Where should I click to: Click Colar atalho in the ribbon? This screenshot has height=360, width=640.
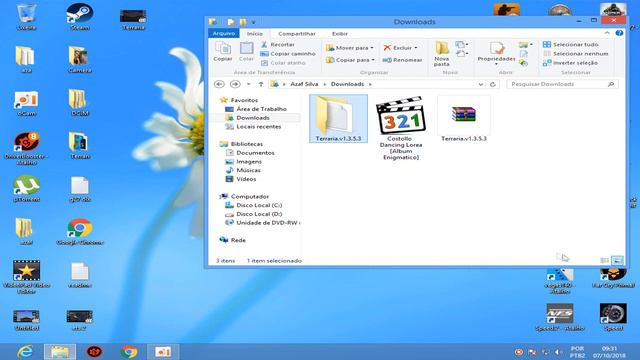pyautogui.click(x=283, y=63)
